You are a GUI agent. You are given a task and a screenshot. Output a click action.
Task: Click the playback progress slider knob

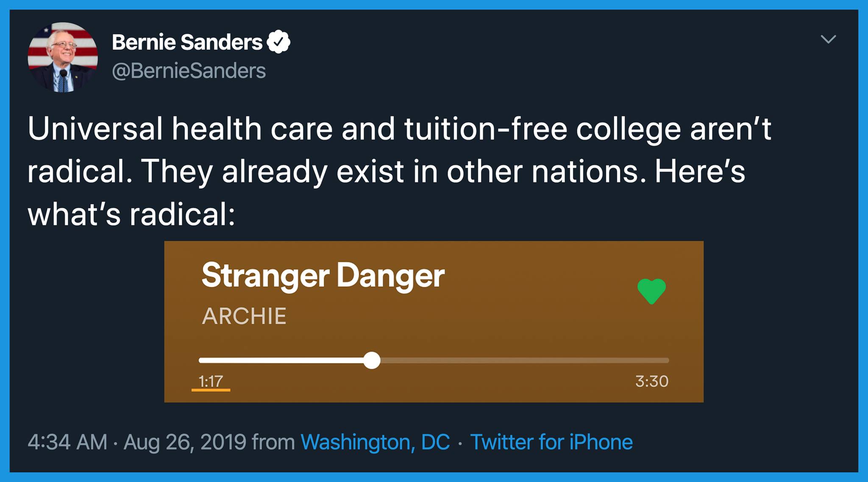coord(372,360)
